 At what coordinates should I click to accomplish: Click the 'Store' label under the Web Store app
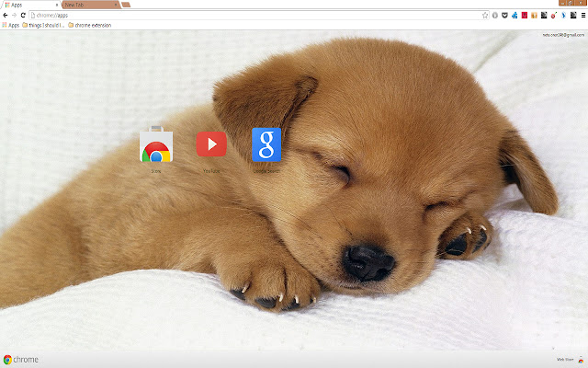point(156,171)
